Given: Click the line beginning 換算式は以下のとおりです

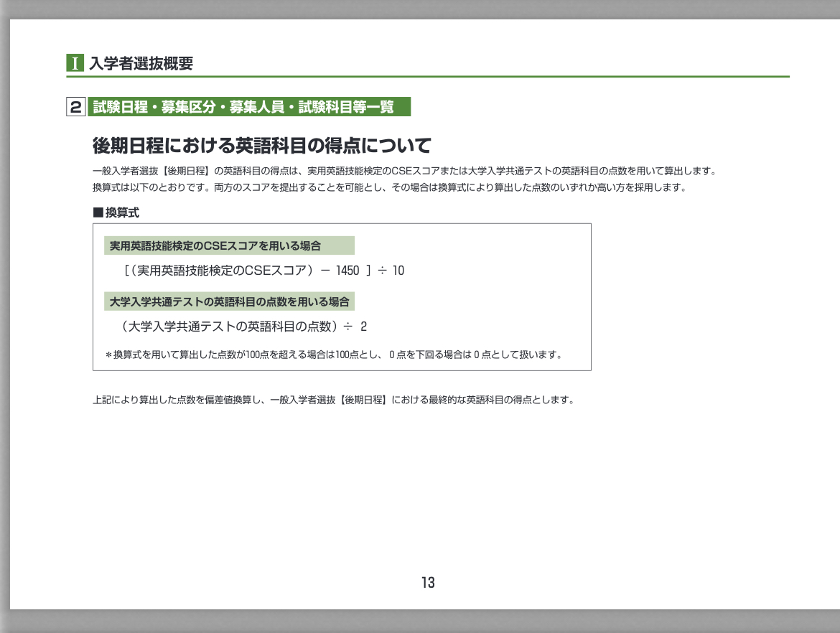Looking at the screenshot, I should coord(389,187).
